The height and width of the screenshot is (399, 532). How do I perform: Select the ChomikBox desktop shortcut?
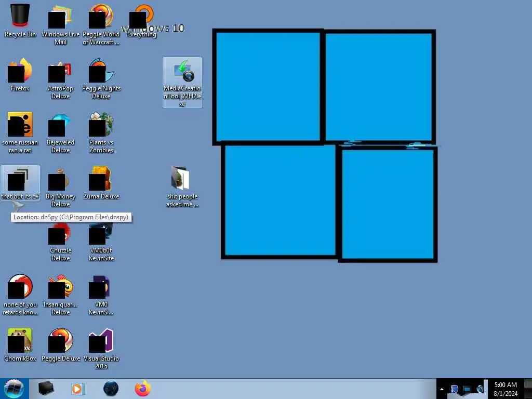click(x=20, y=345)
